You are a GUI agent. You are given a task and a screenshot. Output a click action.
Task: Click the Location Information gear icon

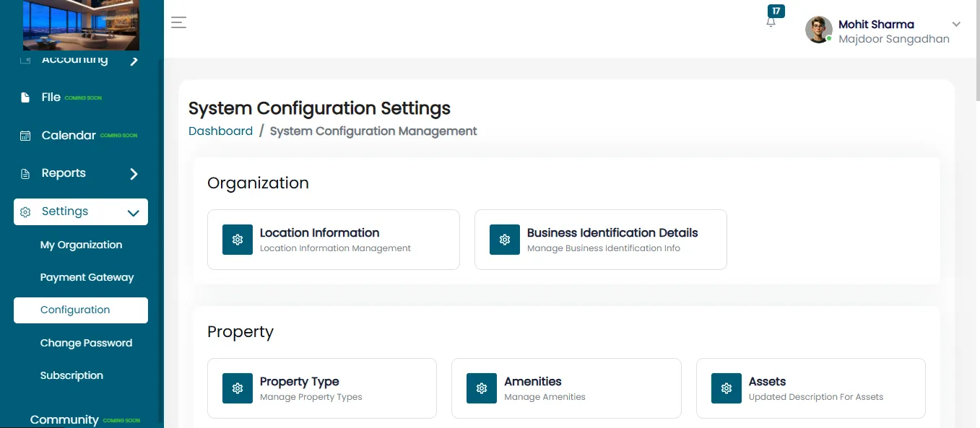238,240
